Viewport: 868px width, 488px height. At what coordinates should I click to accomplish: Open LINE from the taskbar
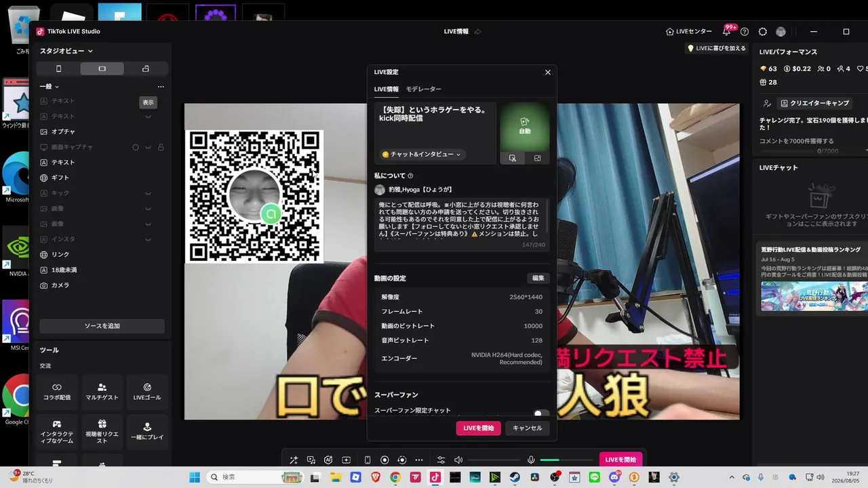point(595,477)
